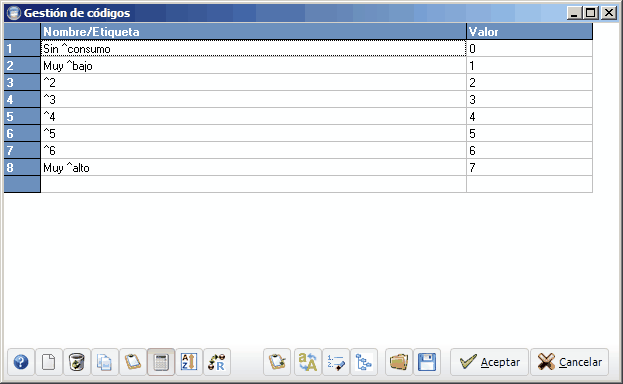The image size is (623, 384).
Task: Toggle the calculator icon button
Action: click(161, 362)
